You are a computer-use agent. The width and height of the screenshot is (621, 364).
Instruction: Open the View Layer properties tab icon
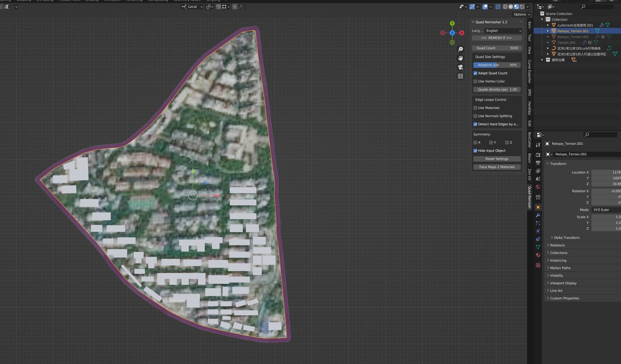click(x=538, y=171)
